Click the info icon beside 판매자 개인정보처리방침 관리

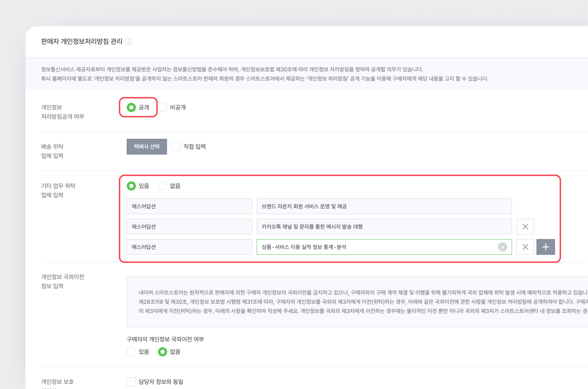(129, 42)
